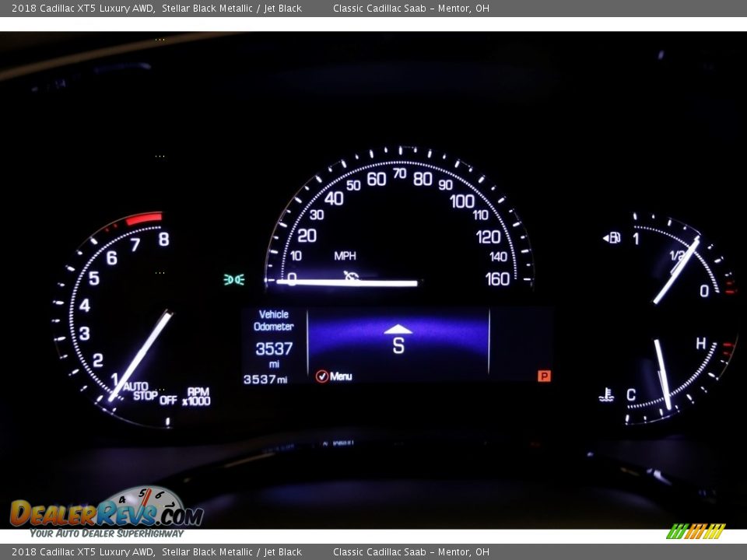This screenshot has width=747, height=560.
Task: Click the green headlight indicator icon
Action: coord(234,279)
